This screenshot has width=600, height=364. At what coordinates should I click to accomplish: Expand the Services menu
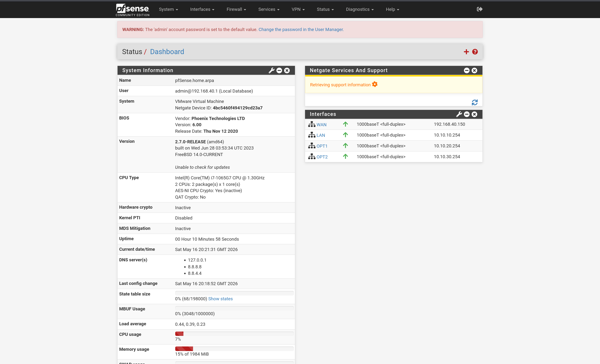tap(269, 9)
